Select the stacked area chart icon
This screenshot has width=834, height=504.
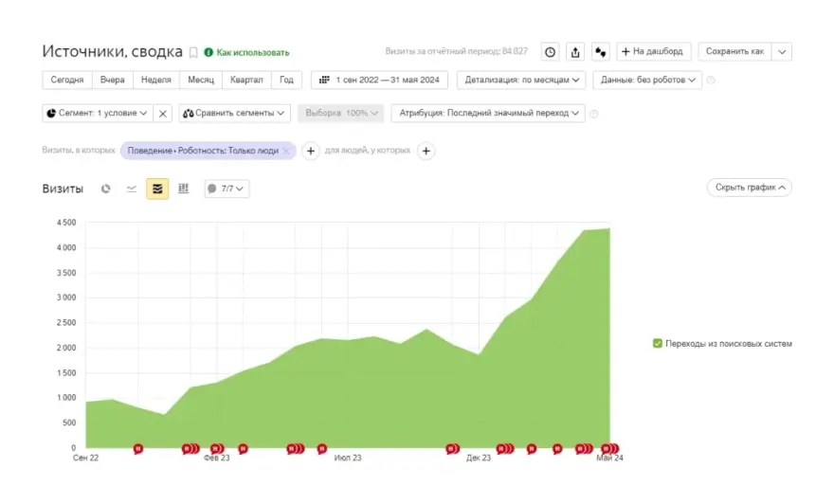pos(157,189)
